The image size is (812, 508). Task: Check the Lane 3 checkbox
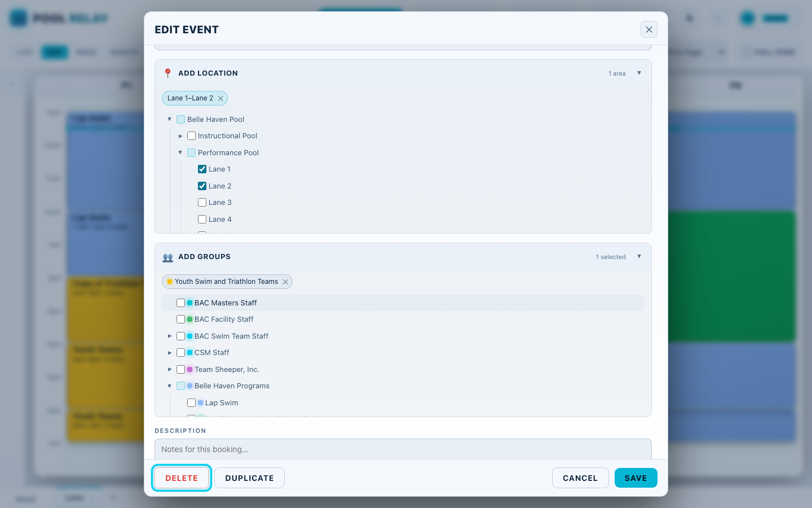tap(202, 203)
